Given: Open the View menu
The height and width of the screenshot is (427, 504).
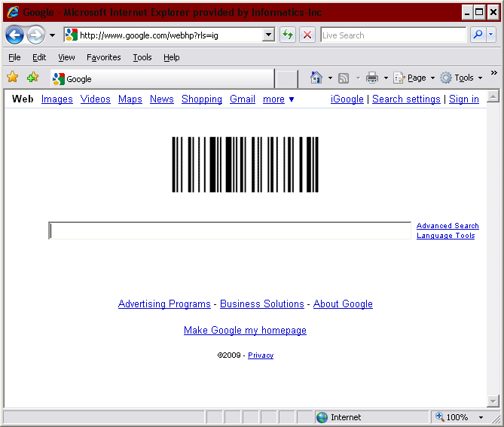Looking at the screenshot, I should (66, 57).
